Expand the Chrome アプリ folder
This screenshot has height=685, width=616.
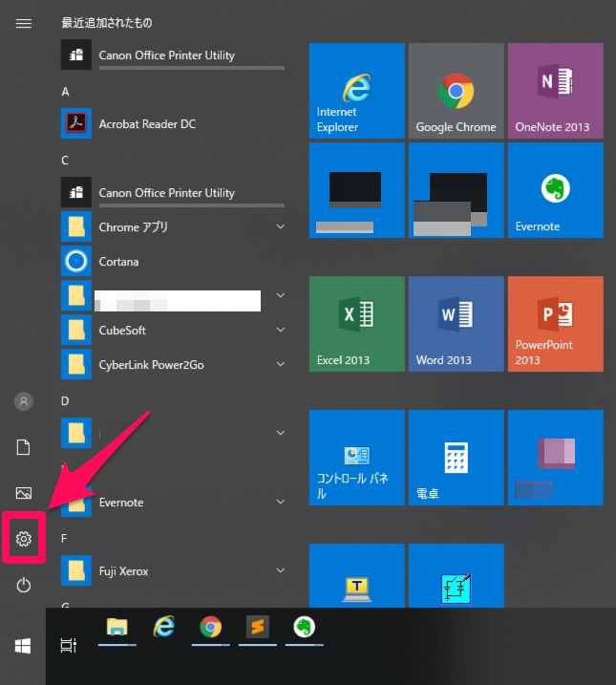coord(281,227)
